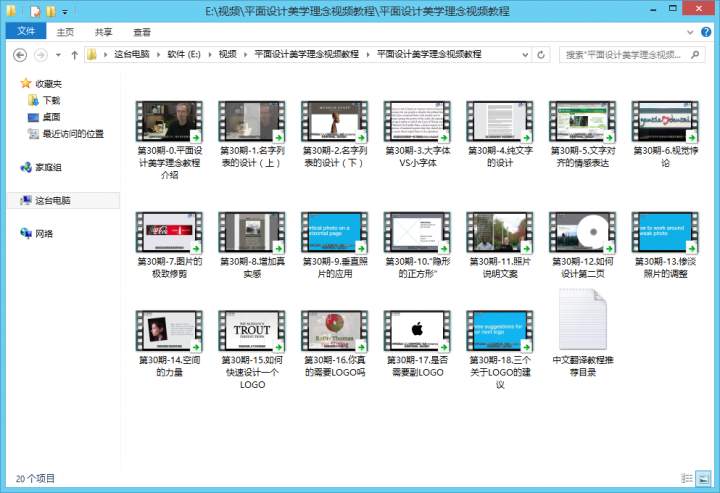This screenshot has width=720, height=493.
Task: Click the Up one level arrow
Action: (74, 54)
